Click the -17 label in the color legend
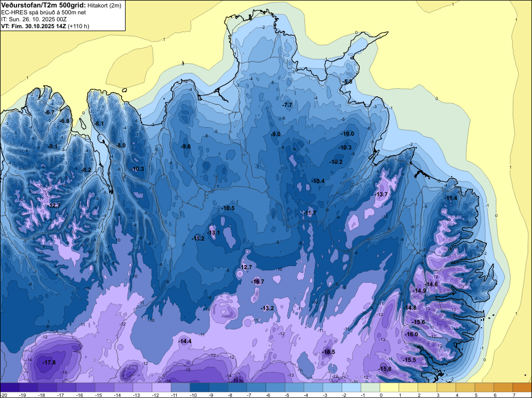This screenshot has width=532, height=398. (60, 395)
